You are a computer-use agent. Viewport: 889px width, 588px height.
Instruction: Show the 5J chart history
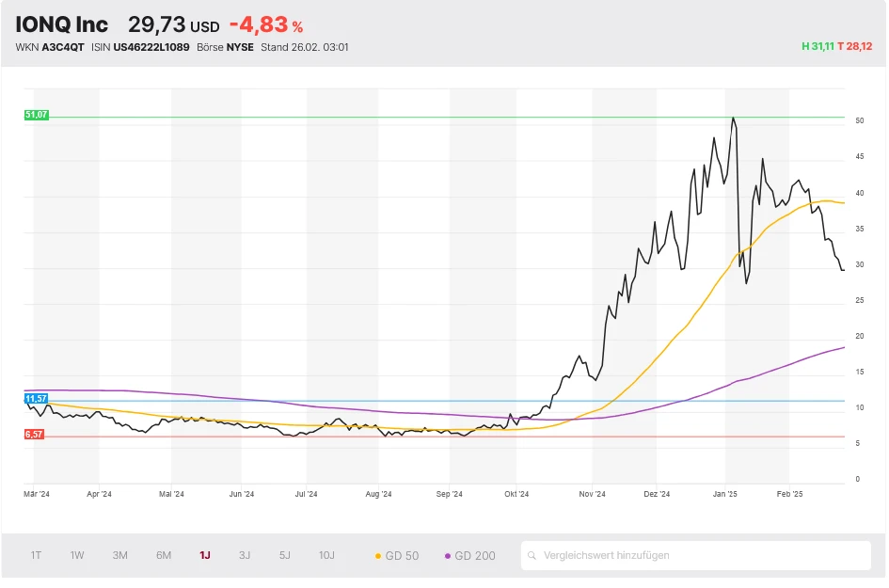click(x=285, y=555)
